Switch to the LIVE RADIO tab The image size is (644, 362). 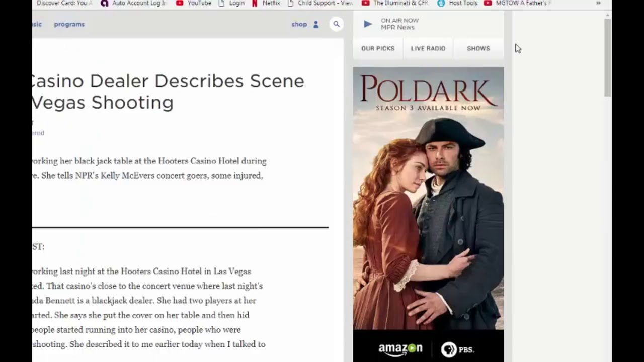(x=428, y=48)
